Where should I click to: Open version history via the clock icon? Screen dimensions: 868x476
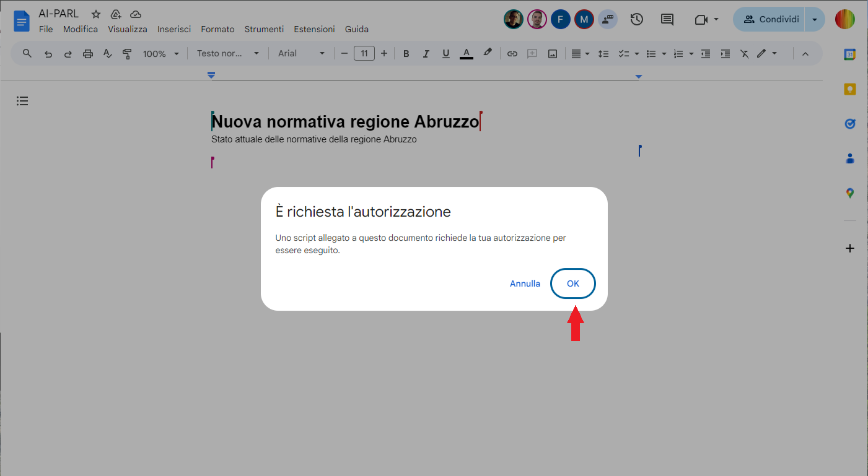click(x=636, y=19)
